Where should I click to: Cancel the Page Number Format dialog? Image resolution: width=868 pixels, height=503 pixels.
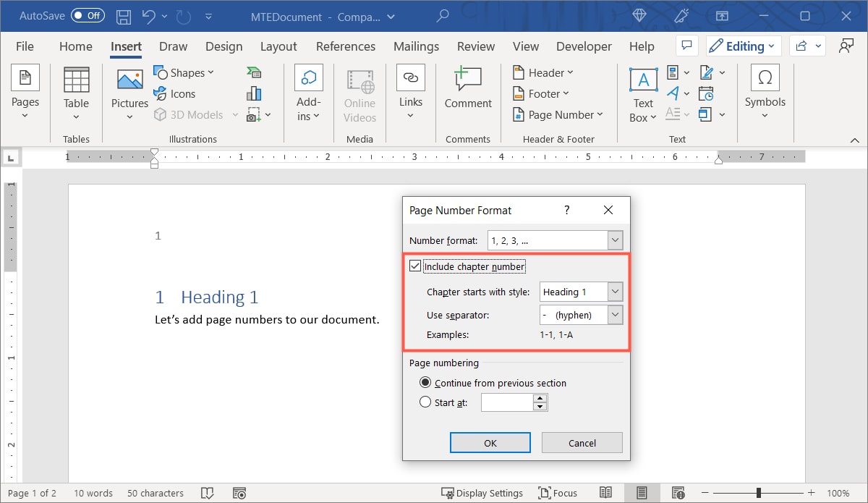(x=582, y=442)
